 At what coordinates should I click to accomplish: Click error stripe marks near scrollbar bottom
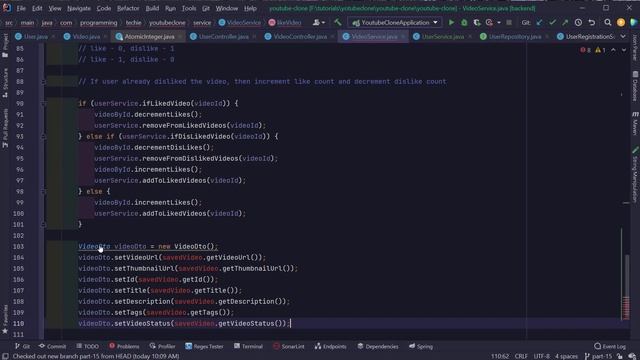tap(626, 307)
